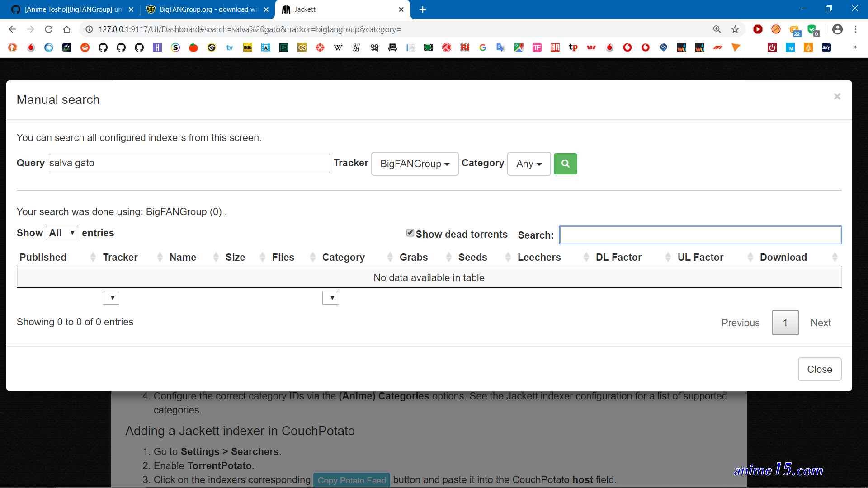Open the Wikipedia W bookmark
Screen dimensions: 868x488
pyautogui.click(x=338, y=47)
